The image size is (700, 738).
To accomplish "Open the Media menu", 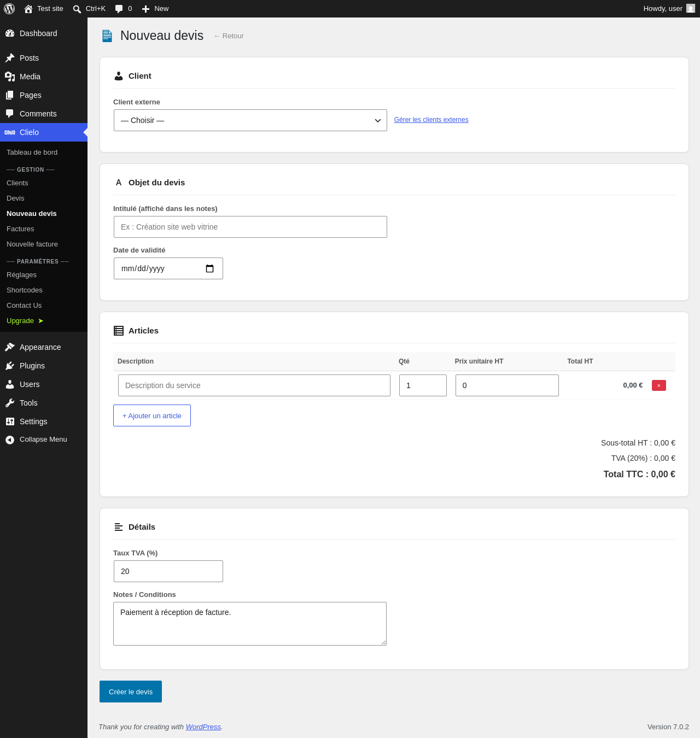I will point(44,77).
